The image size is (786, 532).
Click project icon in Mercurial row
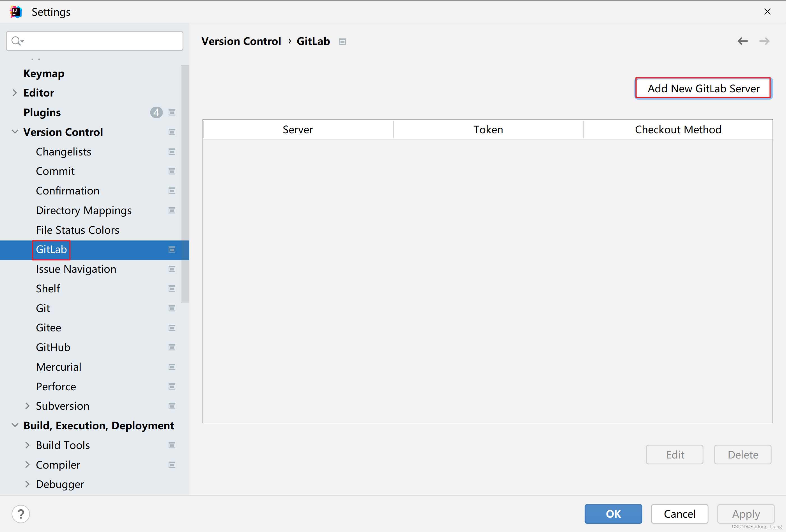click(172, 367)
